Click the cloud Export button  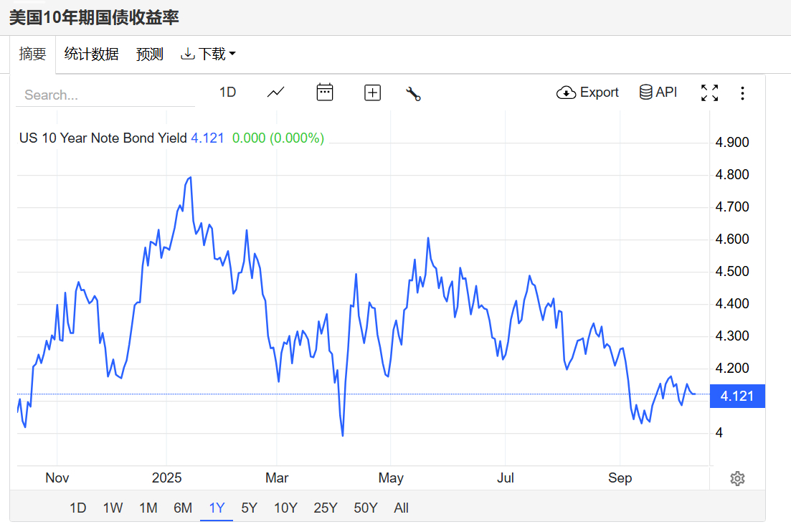(x=587, y=92)
